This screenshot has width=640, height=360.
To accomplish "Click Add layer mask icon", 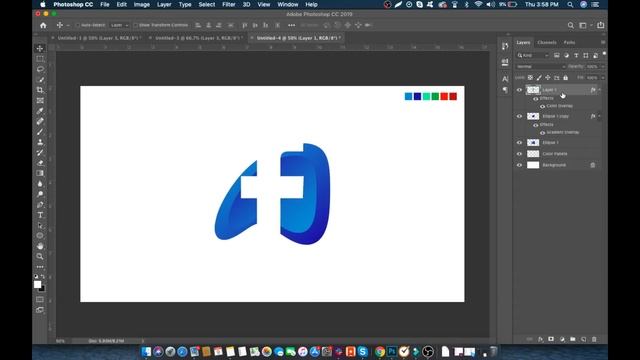I will point(551,339).
